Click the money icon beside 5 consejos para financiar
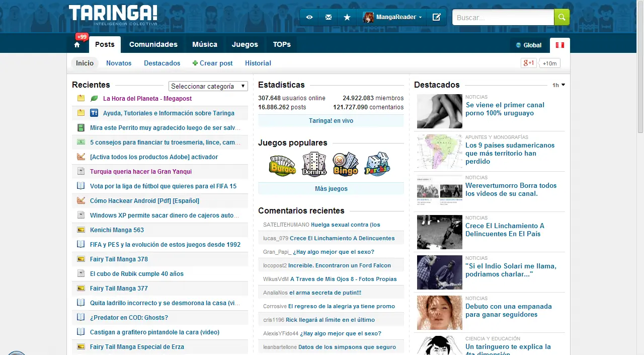This screenshot has width=644, height=355. 81,143
